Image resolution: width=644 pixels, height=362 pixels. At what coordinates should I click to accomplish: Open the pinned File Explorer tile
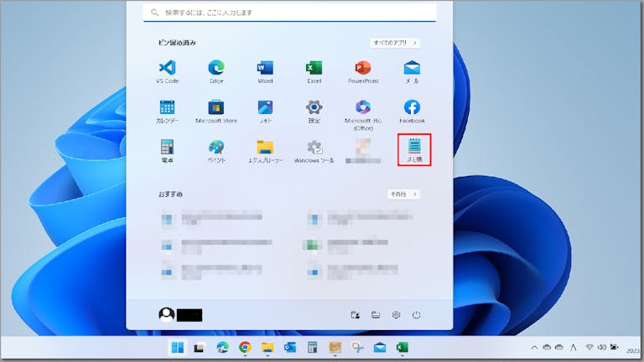[x=265, y=151]
